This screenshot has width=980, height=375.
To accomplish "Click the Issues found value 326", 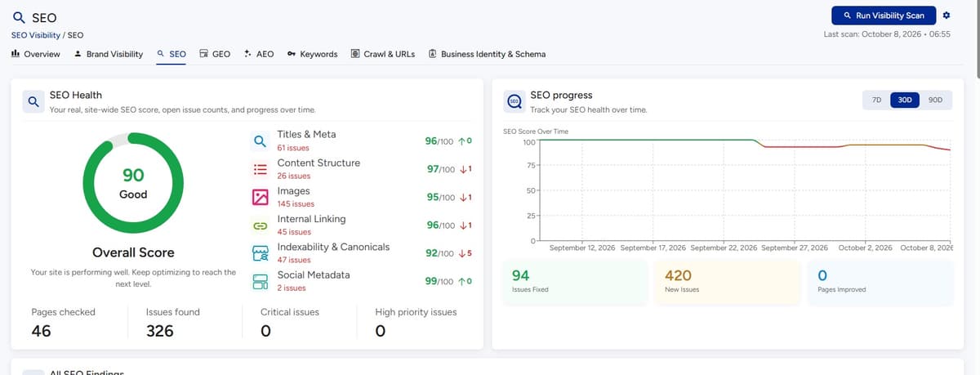I will point(160,332).
